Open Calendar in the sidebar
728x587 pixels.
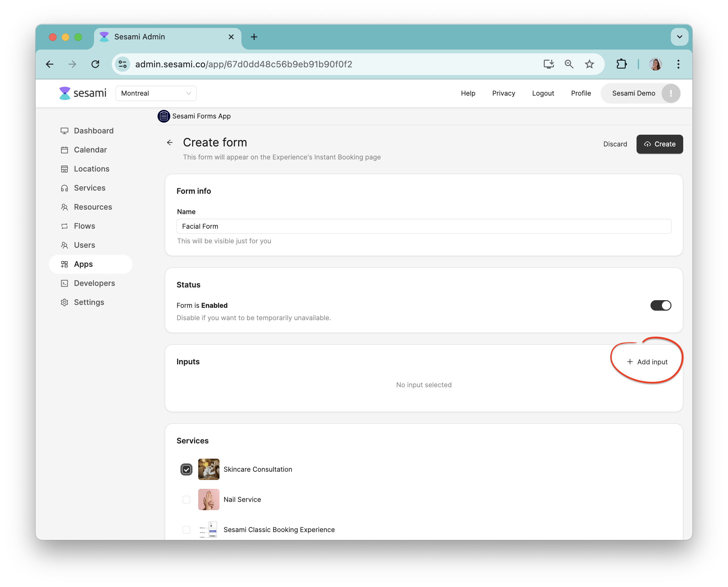(x=91, y=150)
